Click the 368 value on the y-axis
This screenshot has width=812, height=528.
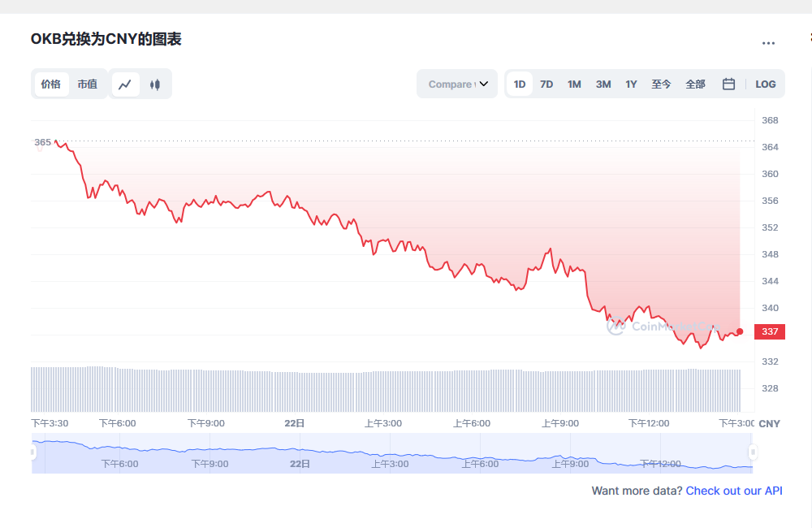tap(770, 120)
